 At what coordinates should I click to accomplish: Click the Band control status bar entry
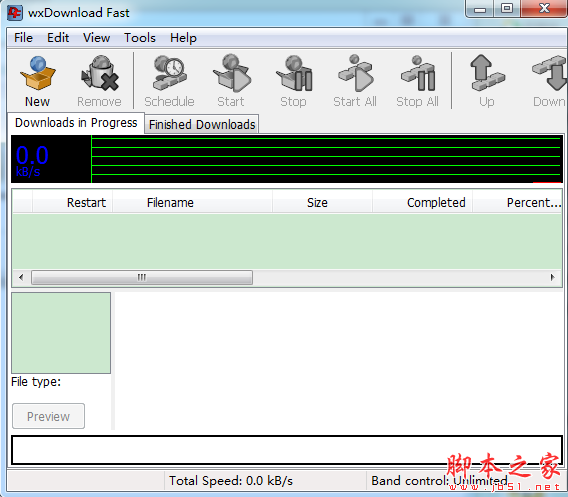click(439, 481)
